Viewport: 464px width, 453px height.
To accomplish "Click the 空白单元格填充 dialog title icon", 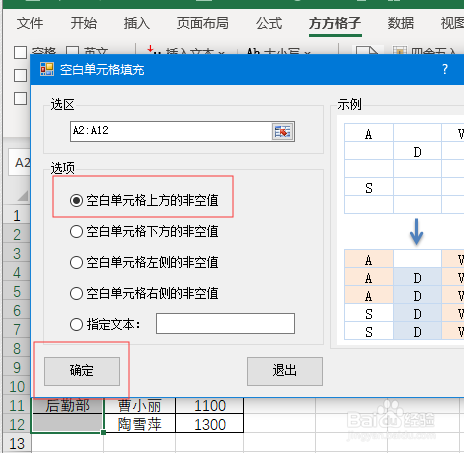I will (x=47, y=69).
